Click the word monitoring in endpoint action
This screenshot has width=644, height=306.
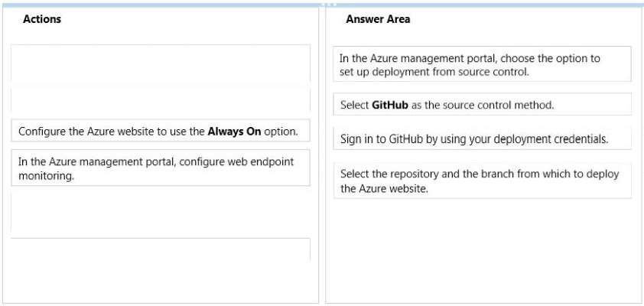46,176
